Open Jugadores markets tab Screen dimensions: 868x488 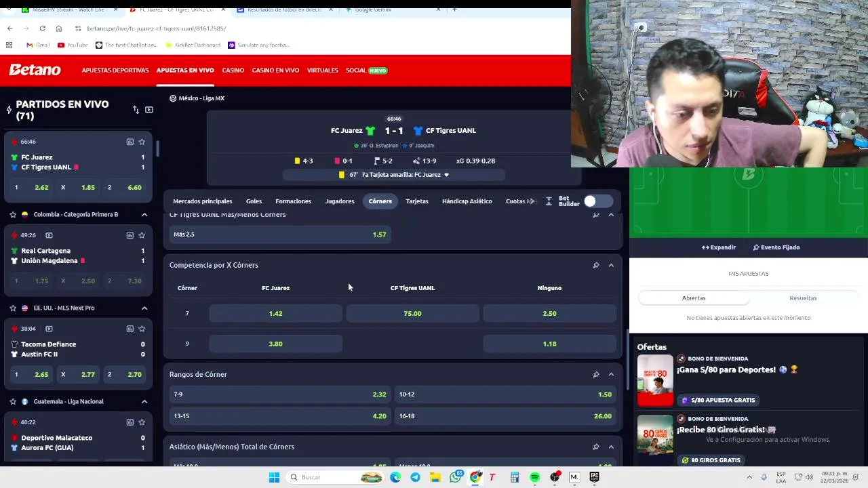pos(339,201)
